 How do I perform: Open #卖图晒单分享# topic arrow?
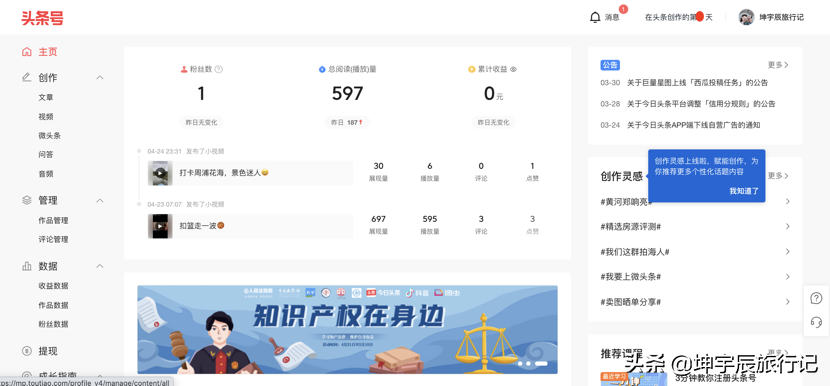coord(788,302)
